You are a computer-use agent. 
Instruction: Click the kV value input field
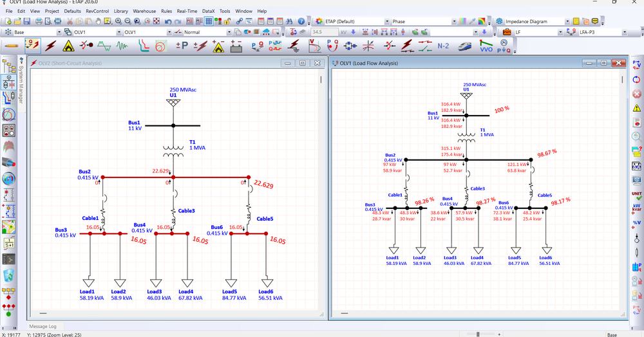324,32
